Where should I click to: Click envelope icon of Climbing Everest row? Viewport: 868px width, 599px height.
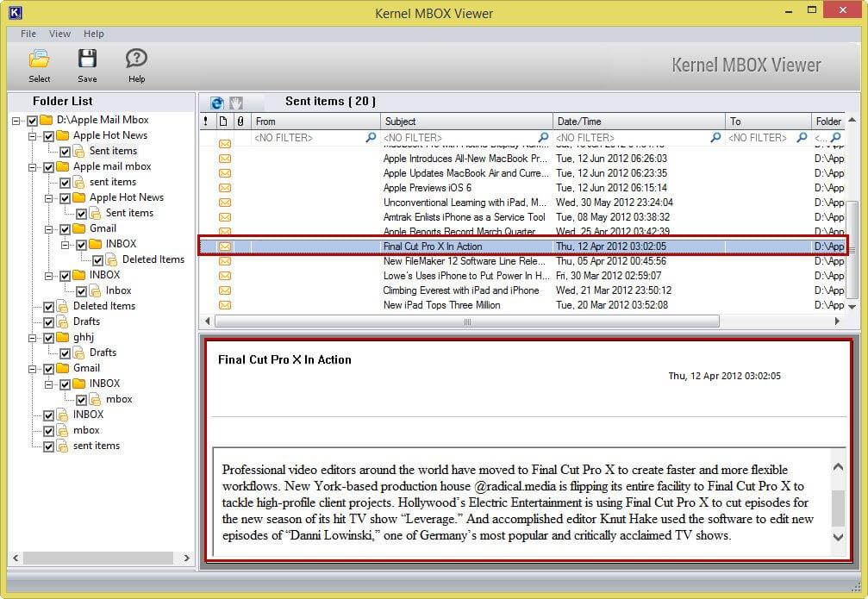pyautogui.click(x=225, y=290)
